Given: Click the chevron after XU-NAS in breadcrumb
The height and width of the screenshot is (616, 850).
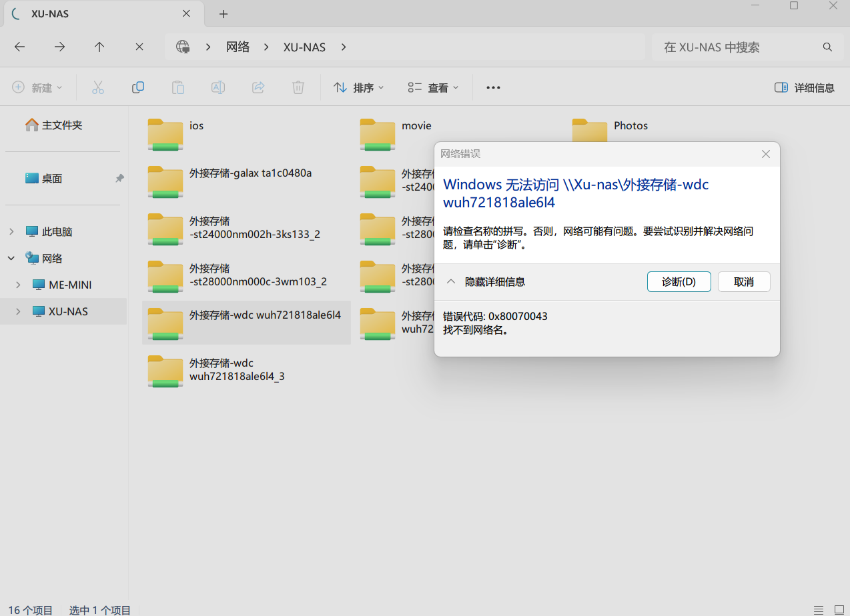Looking at the screenshot, I should 344,47.
